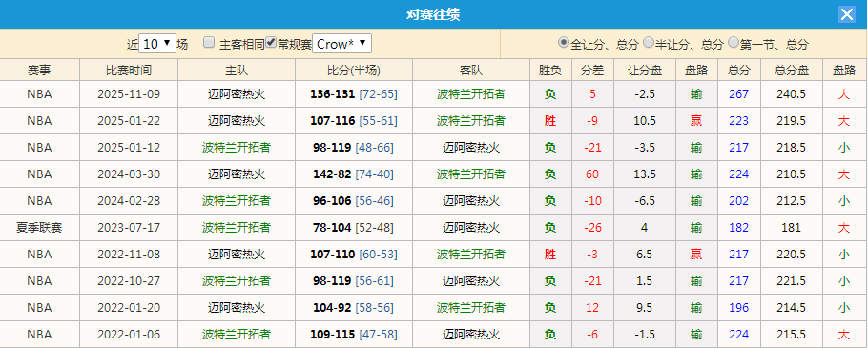Click the total 196 on 2022-01-20 row
The width and height of the screenshot is (868, 348).
739,308
